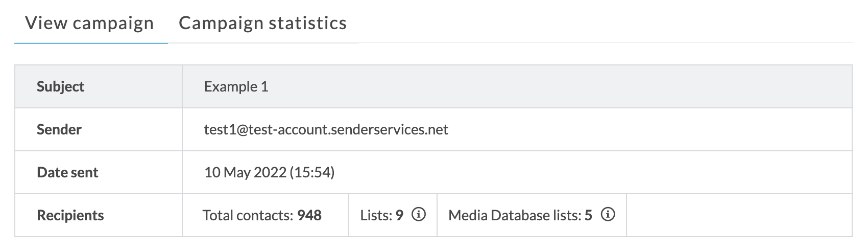This screenshot has width=868, height=252.
Task: Click the Lists label text
Action: 376,215
